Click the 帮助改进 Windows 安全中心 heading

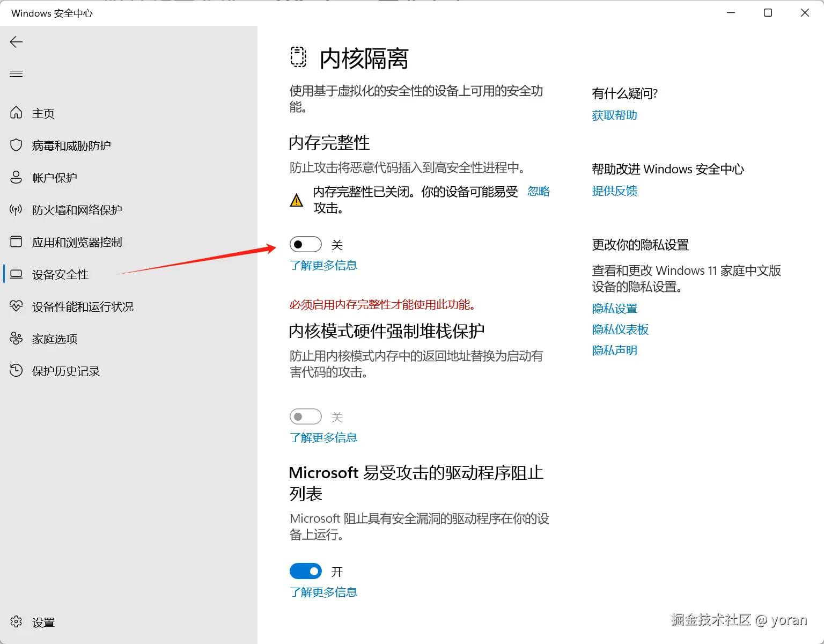[668, 169]
